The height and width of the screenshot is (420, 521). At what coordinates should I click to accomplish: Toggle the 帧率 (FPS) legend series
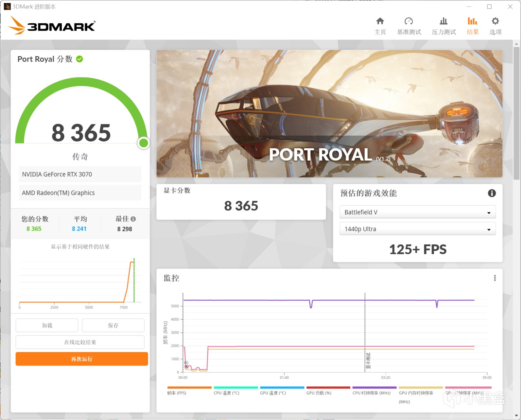click(189, 391)
